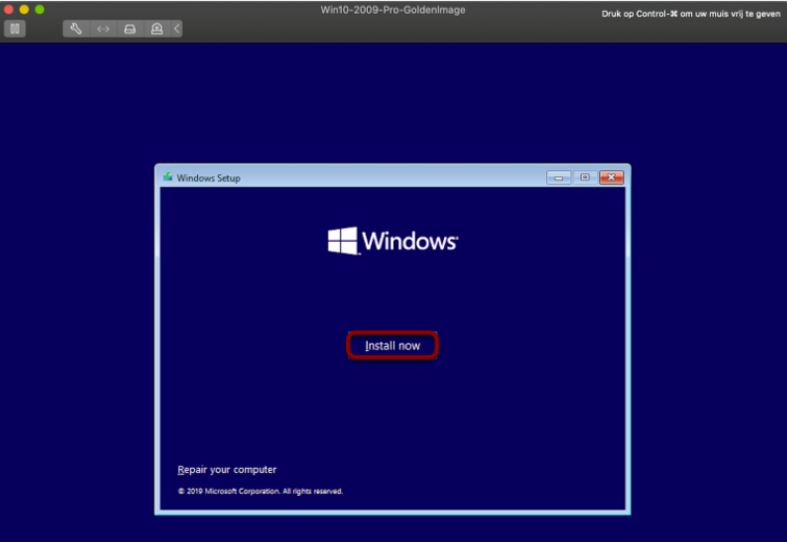
Task: Maximize the Windows Setup dialog
Action: click(x=585, y=178)
